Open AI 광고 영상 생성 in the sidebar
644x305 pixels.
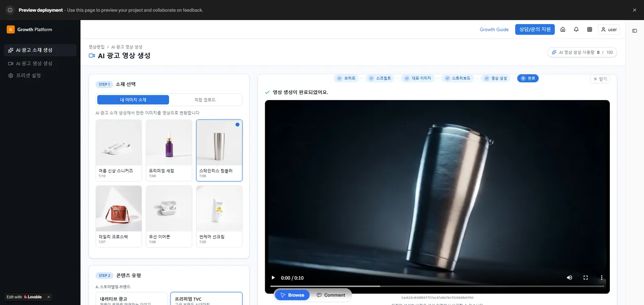tap(40, 63)
